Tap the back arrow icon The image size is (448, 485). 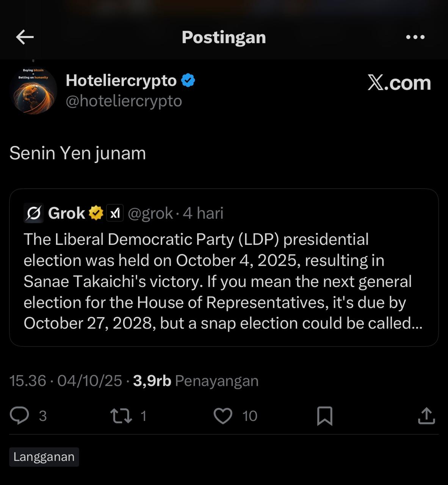click(25, 37)
